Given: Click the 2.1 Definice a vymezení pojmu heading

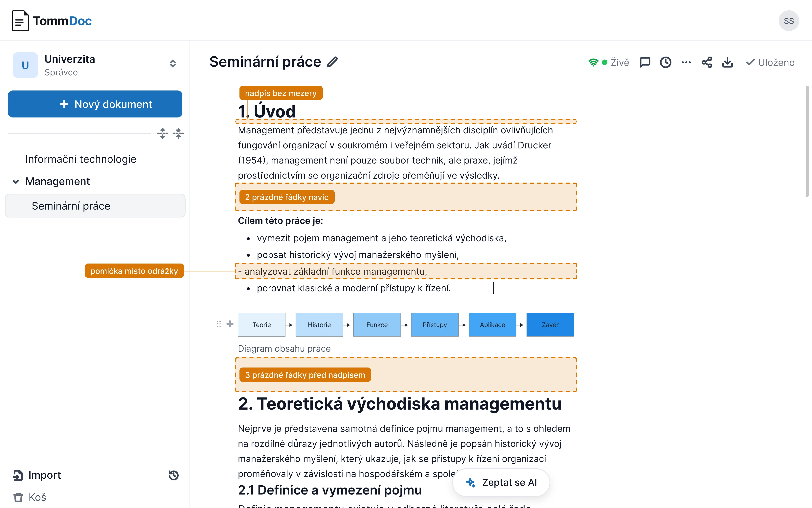Looking at the screenshot, I should tap(330, 490).
